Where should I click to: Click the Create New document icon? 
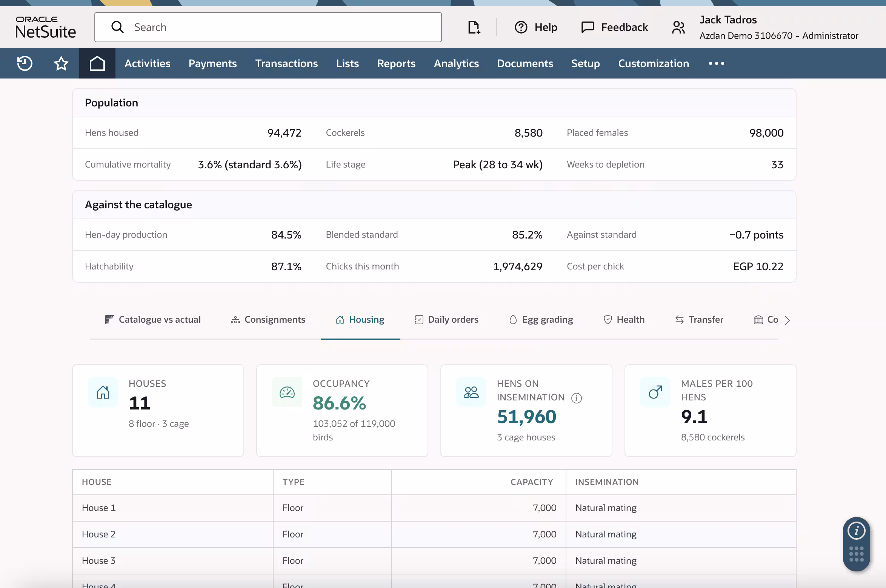[x=474, y=27]
